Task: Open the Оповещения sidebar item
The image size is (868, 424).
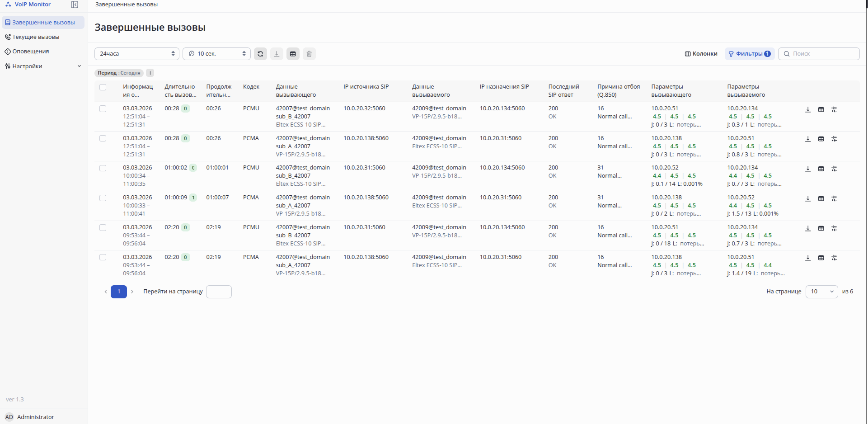Action: click(x=43, y=52)
